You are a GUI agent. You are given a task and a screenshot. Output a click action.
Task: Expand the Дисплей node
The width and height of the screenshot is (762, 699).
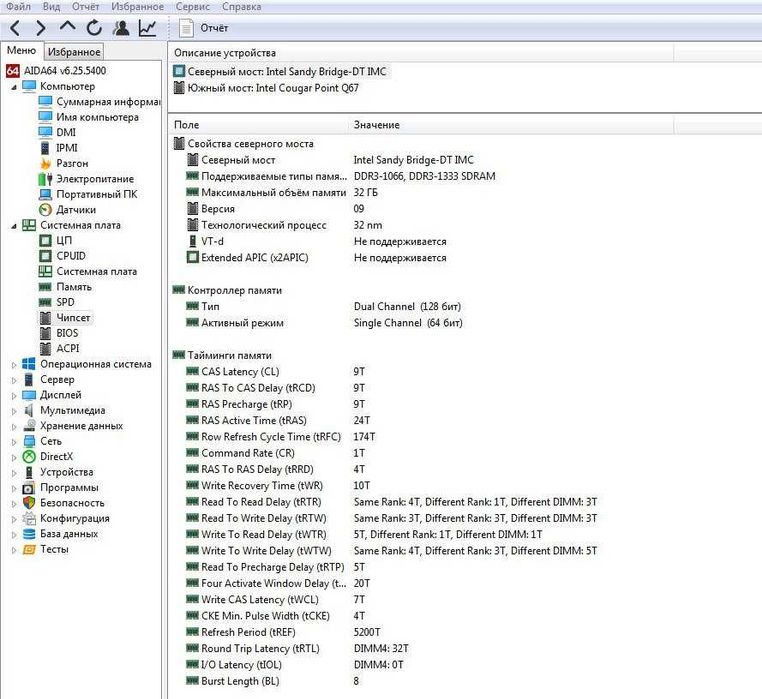pos(14,396)
